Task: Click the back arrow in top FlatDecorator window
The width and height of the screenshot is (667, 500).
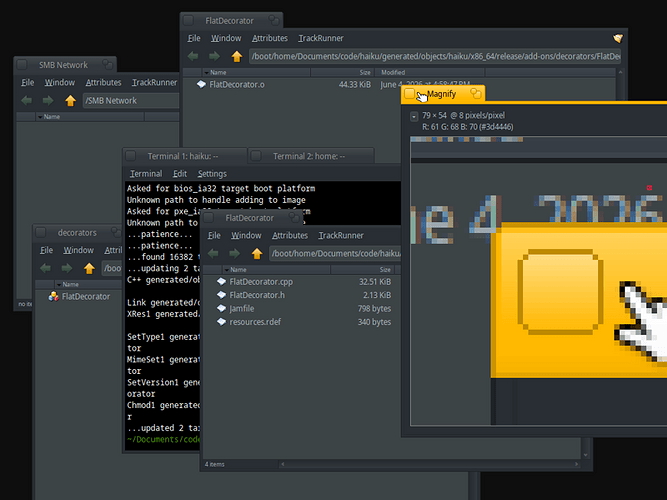Action: (x=193, y=56)
